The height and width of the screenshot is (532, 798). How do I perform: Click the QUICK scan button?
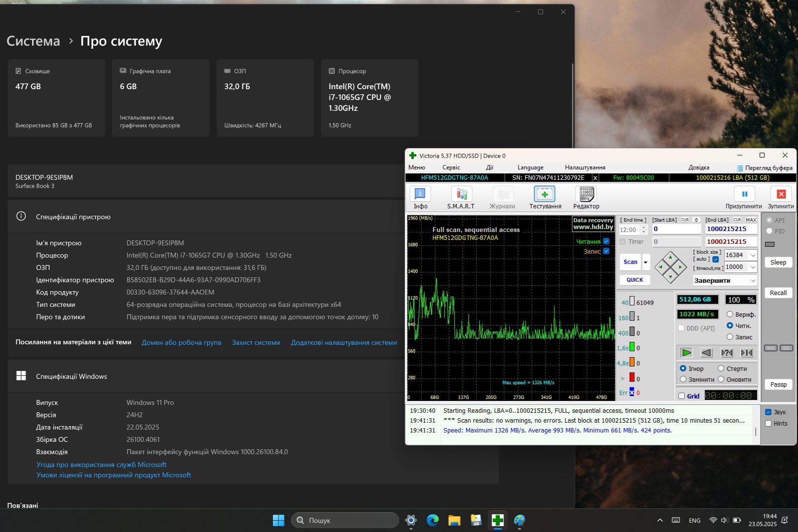tap(635, 280)
